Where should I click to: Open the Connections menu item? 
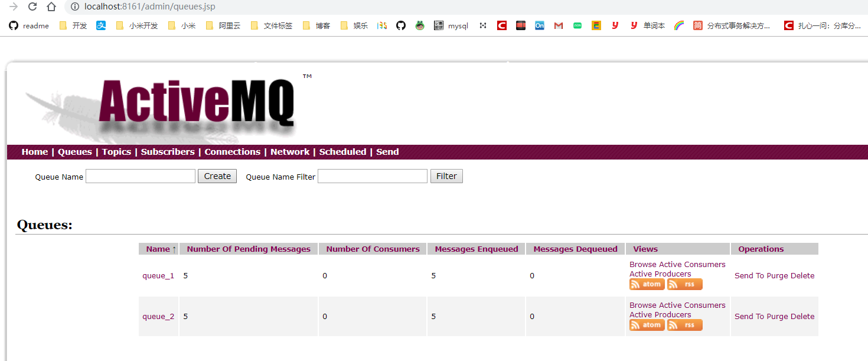coord(233,152)
